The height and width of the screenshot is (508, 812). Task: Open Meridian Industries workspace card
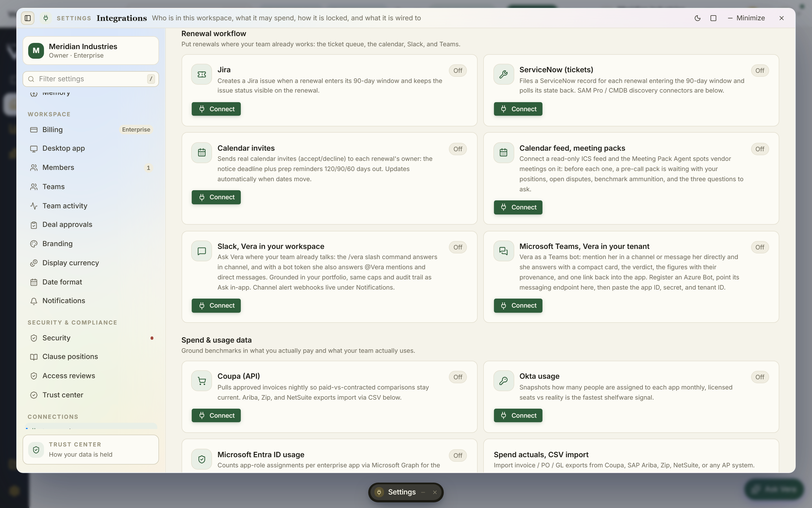coord(91,51)
